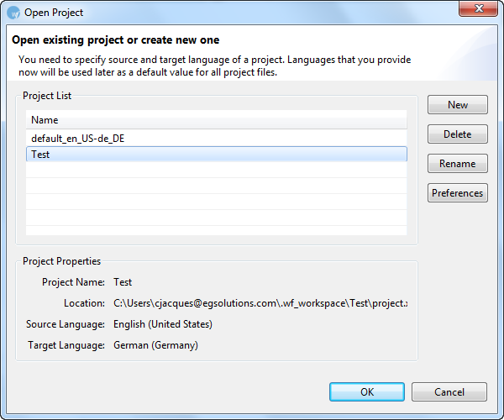The height and width of the screenshot is (420, 504).
Task: Close the Open Project dialog
Action: [479, 8]
